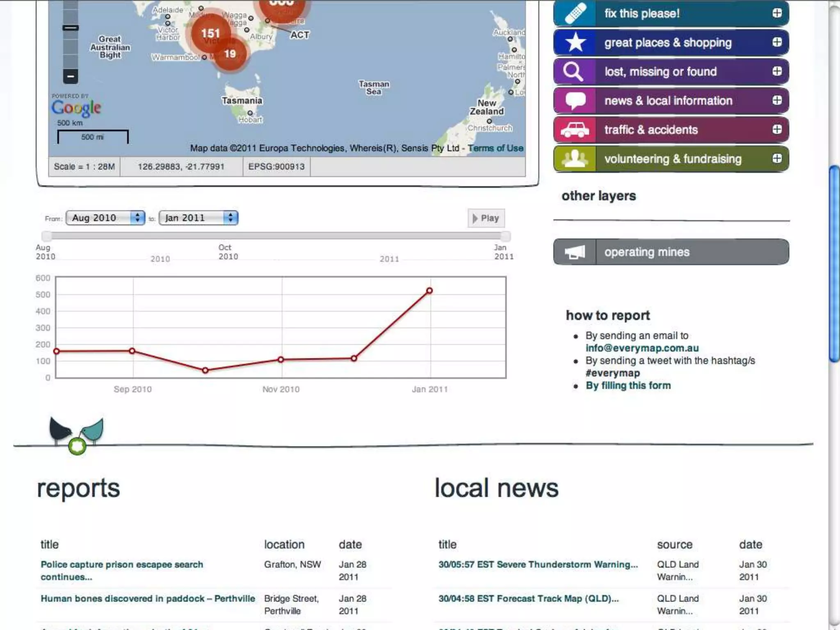Click the left handle of the timeline slider

click(47, 236)
